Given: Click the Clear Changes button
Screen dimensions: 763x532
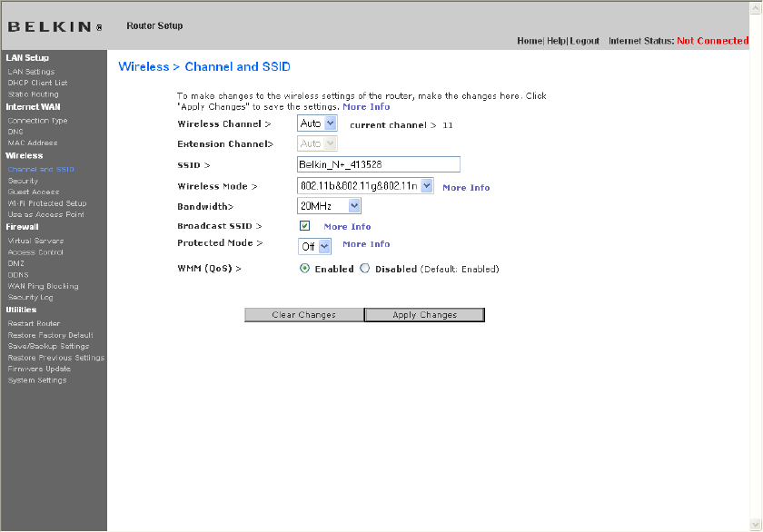Looking at the screenshot, I should 304,315.
